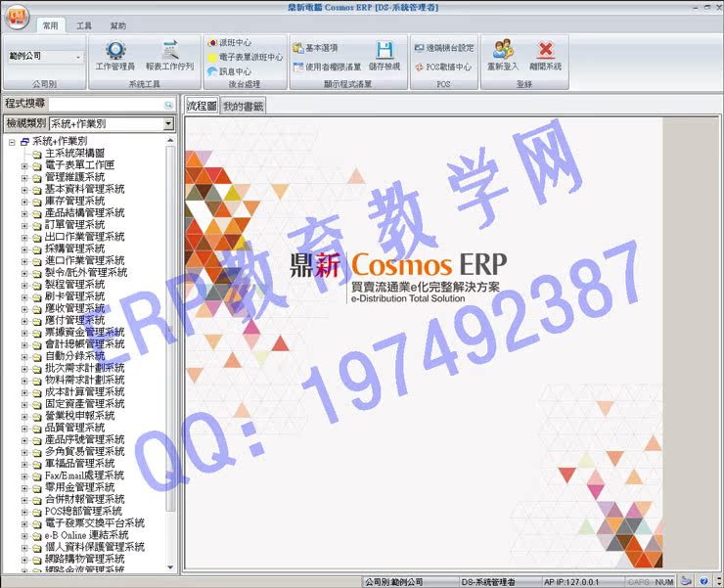724x588 pixels.
Task: Open the 範例公司 company dropdown
Action: (77, 57)
